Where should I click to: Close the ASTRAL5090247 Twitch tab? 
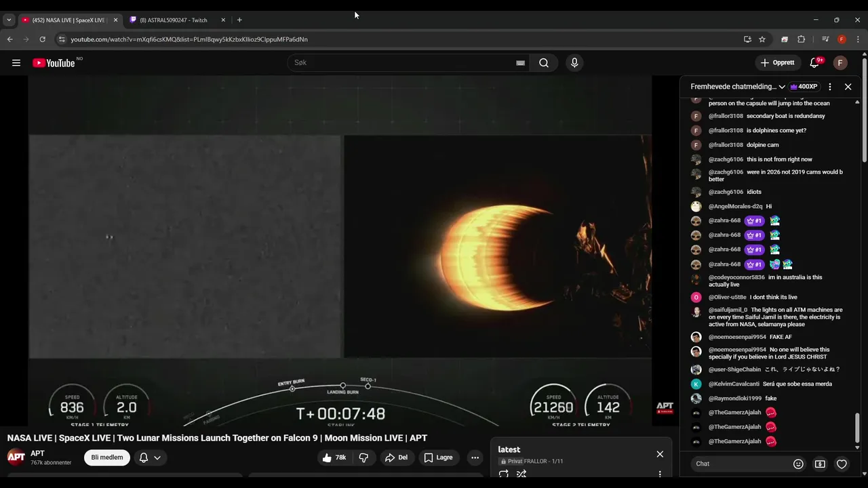(223, 20)
